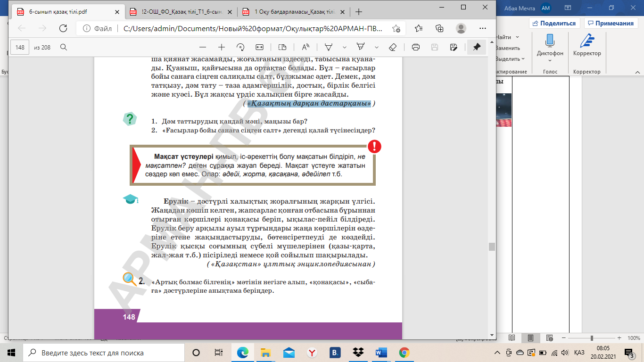Screen dimensions: 644x362
Task: Click the 100% zoom level in Word
Action: coord(633,338)
